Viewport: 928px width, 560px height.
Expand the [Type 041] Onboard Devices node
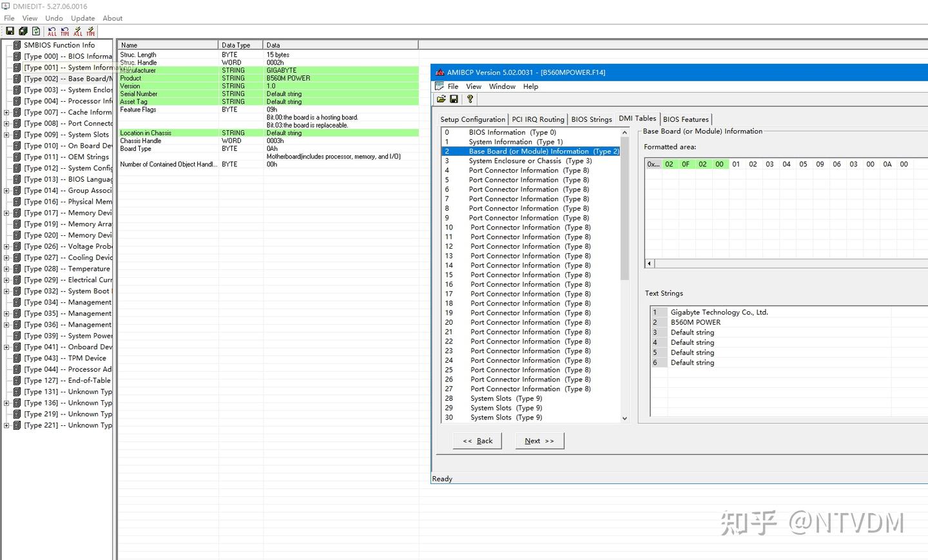(6, 347)
